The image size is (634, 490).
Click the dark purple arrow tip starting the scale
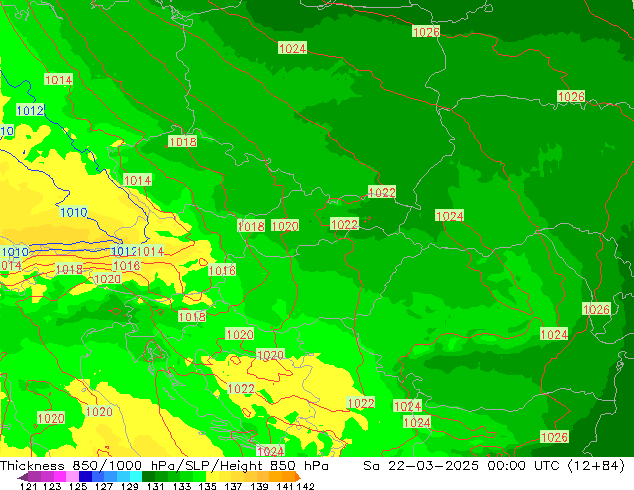tap(23, 477)
